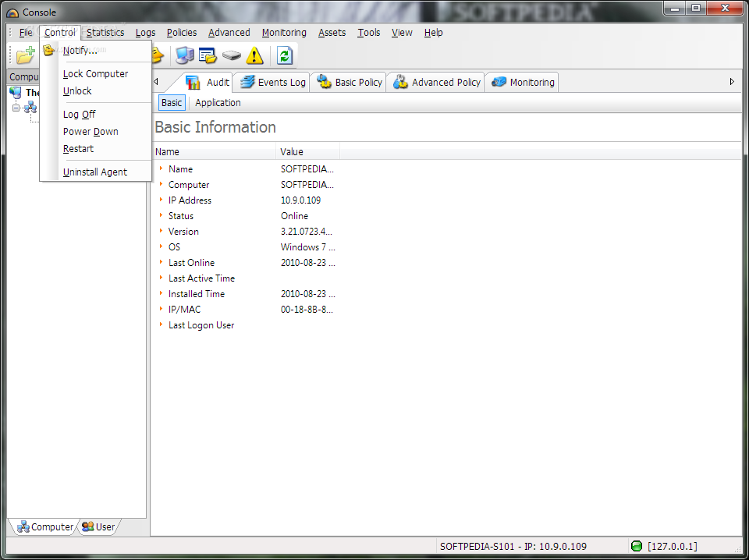Click the IP value 10.9.0.109
This screenshot has width=749, height=560.
pyautogui.click(x=300, y=200)
